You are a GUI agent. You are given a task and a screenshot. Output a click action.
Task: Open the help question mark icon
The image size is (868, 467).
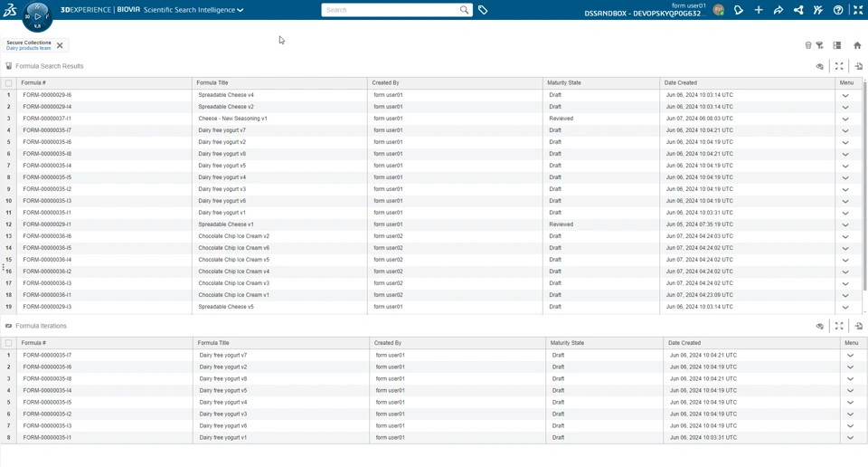838,10
